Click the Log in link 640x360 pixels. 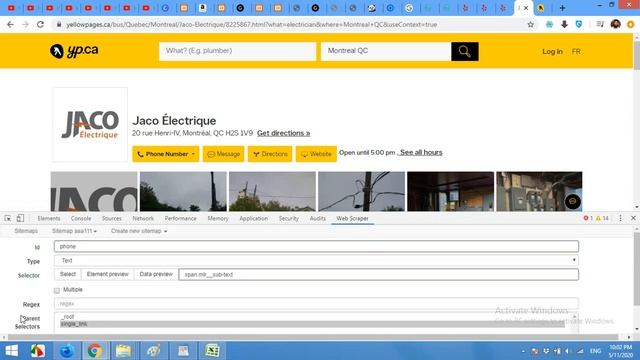tap(552, 51)
